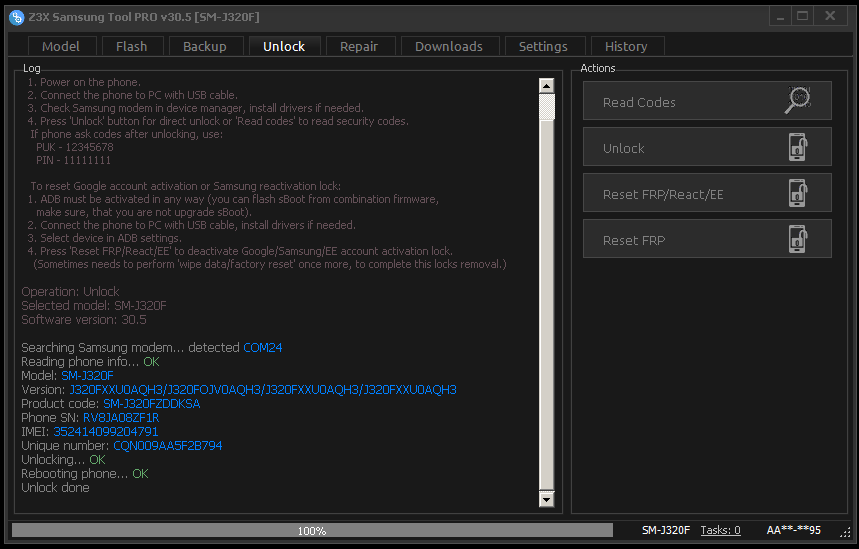Click the SM-J320F status bar label
This screenshot has width=859, height=549.
666,530
